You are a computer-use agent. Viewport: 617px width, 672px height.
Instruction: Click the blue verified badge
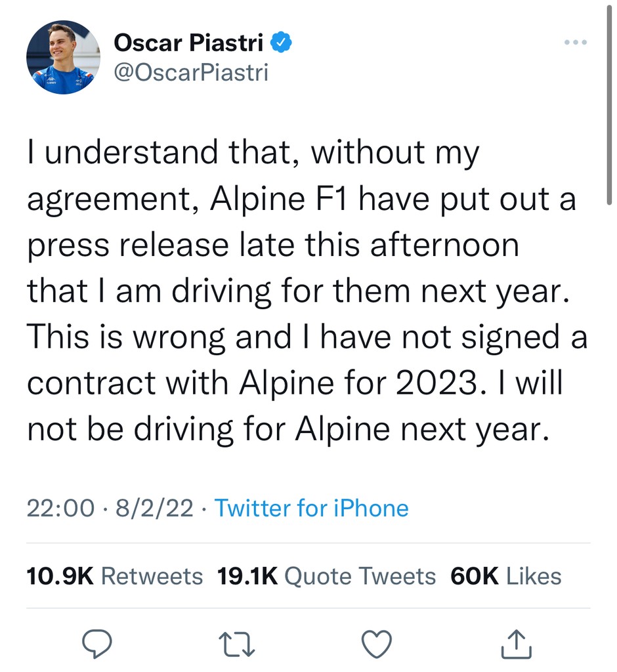[282, 43]
